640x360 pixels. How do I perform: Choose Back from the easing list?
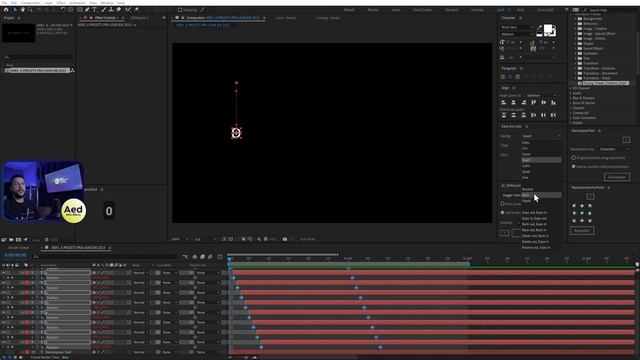coord(541,195)
